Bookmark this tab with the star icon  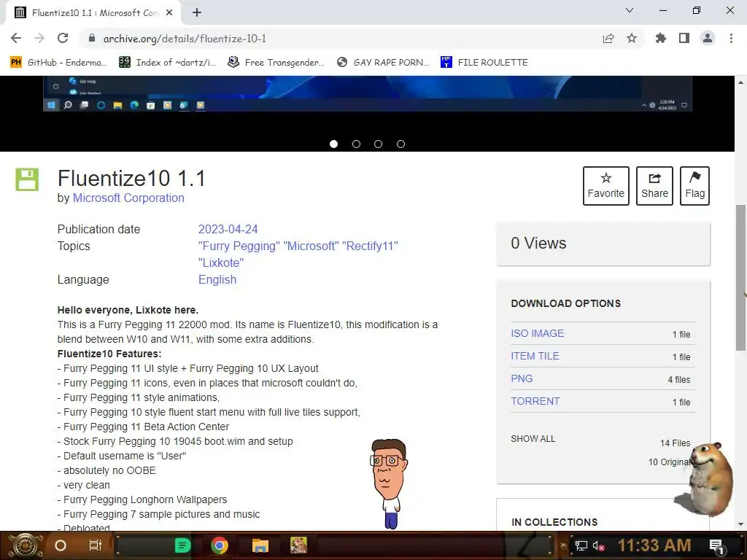(632, 38)
